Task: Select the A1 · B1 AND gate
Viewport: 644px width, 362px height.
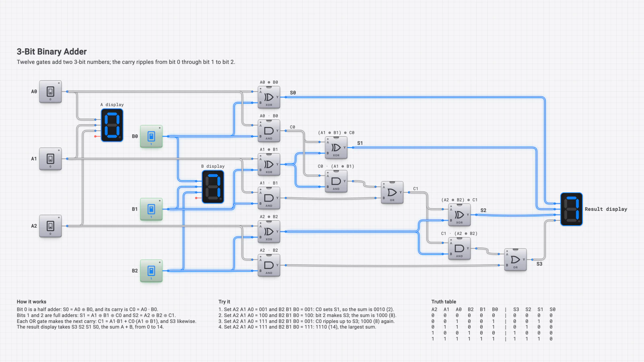Action: pos(269,198)
